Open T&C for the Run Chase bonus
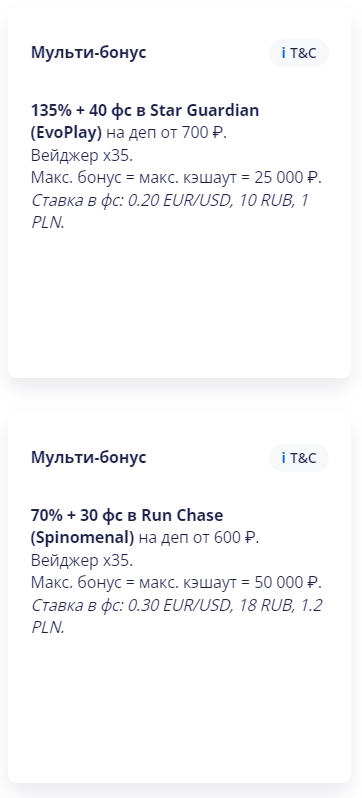 point(299,458)
